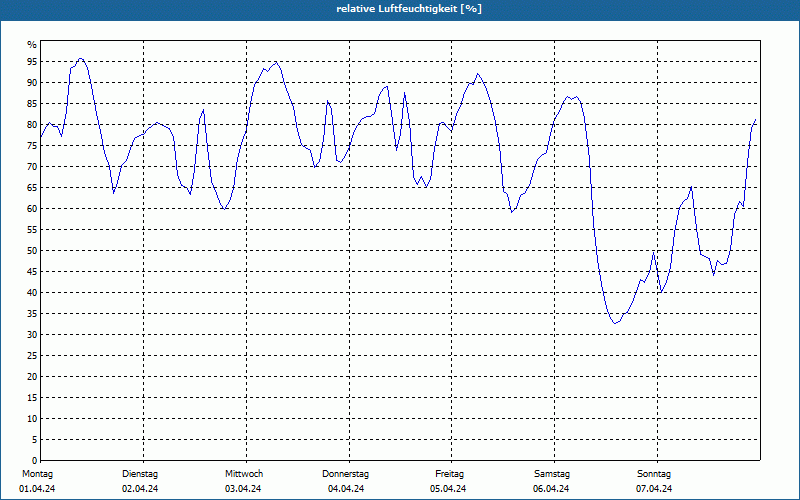Click the 'Mittwoch' day label
800x500 pixels.
click(x=244, y=474)
